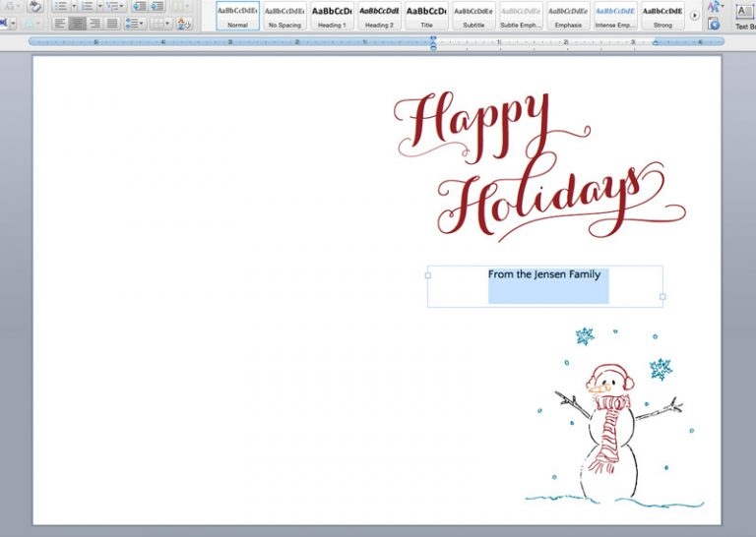Click the decrease indent icon
Screen dimensions: 756x537
(139, 6)
